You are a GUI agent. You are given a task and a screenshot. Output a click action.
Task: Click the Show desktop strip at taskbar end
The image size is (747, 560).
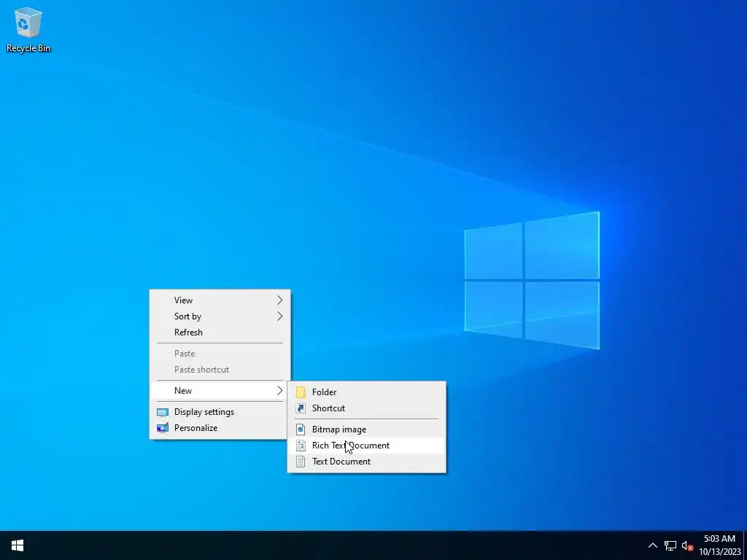tap(745, 545)
